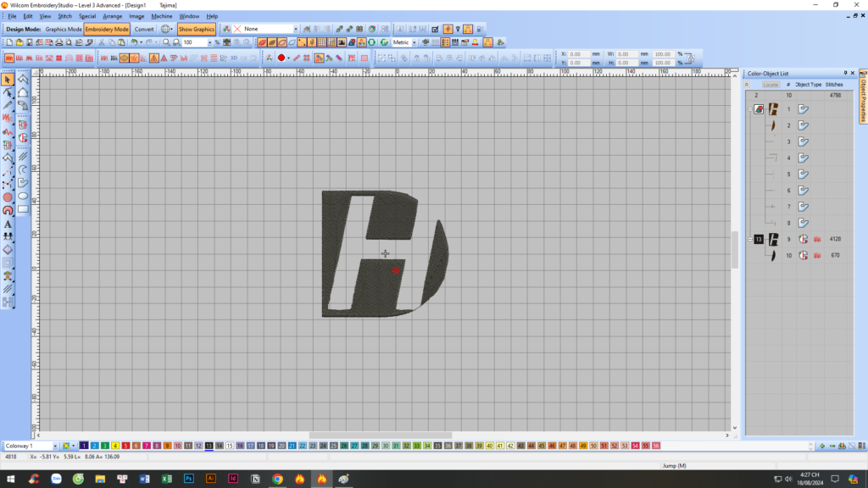Select object 9 in Color-Object List
Screen dimensions: 868x488
[788, 239]
